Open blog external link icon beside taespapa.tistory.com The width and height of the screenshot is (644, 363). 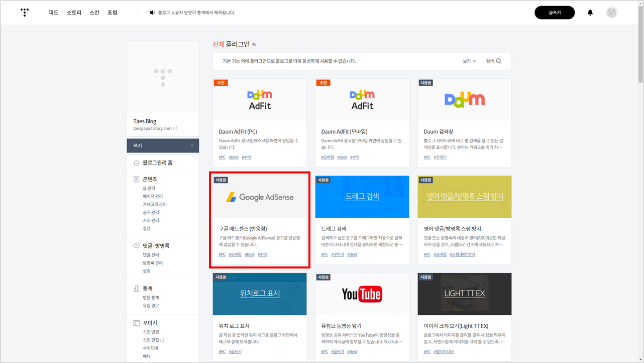pyautogui.click(x=175, y=128)
